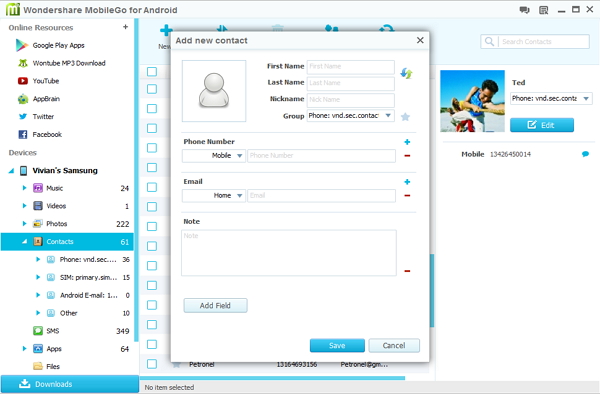The image size is (600, 394).
Task: Click the Email input field
Action: click(321, 195)
